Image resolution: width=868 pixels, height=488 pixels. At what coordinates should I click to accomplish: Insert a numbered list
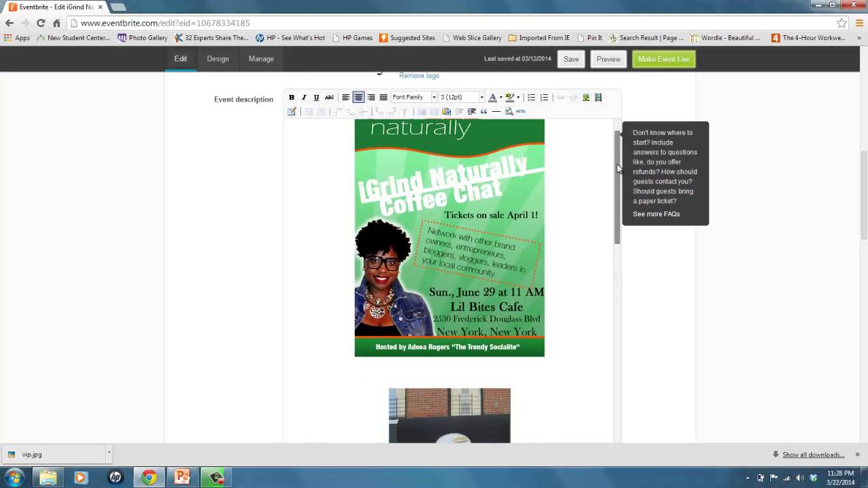[545, 98]
